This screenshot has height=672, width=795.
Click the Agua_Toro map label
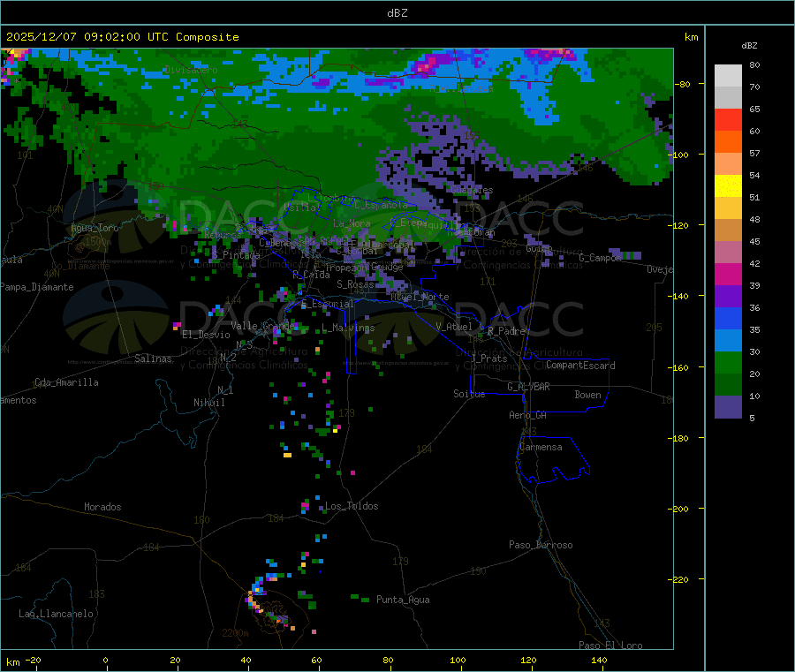pyautogui.click(x=95, y=228)
